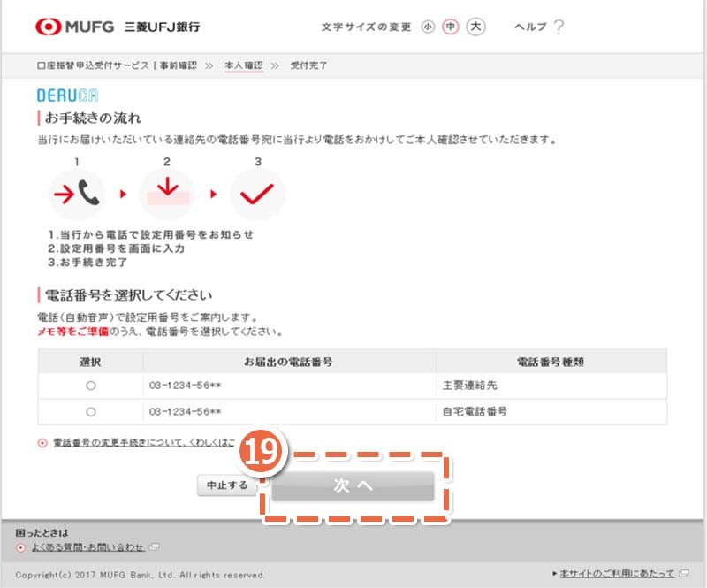This screenshot has height=588, width=707.
Task: Open よくある質問・お問い合わせ link
Action: [x=87, y=547]
